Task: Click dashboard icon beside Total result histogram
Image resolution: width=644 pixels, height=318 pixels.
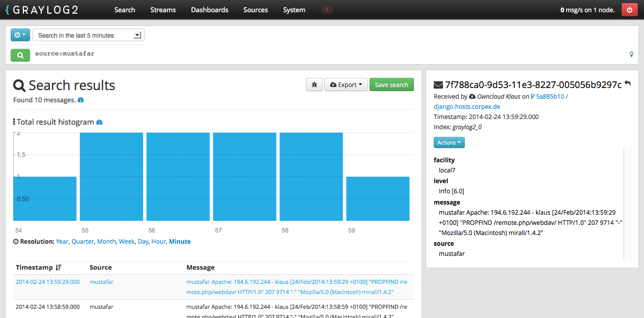Action: coord(99,122)
